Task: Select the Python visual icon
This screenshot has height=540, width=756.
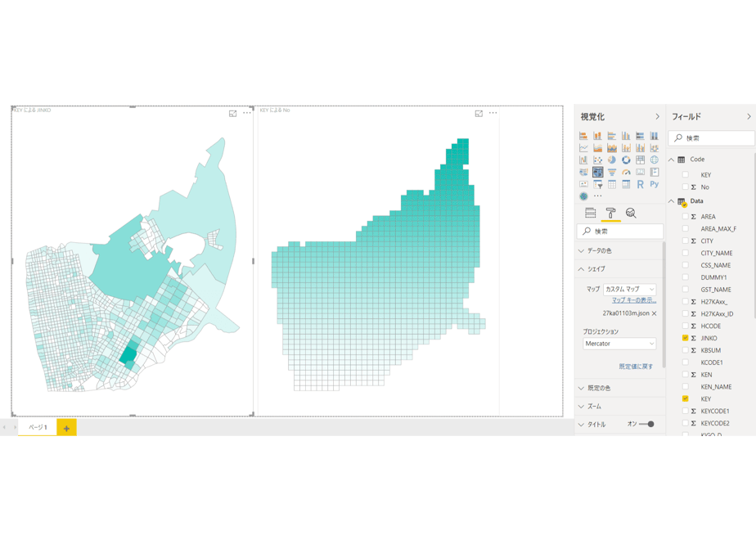Action: (655, 184)
